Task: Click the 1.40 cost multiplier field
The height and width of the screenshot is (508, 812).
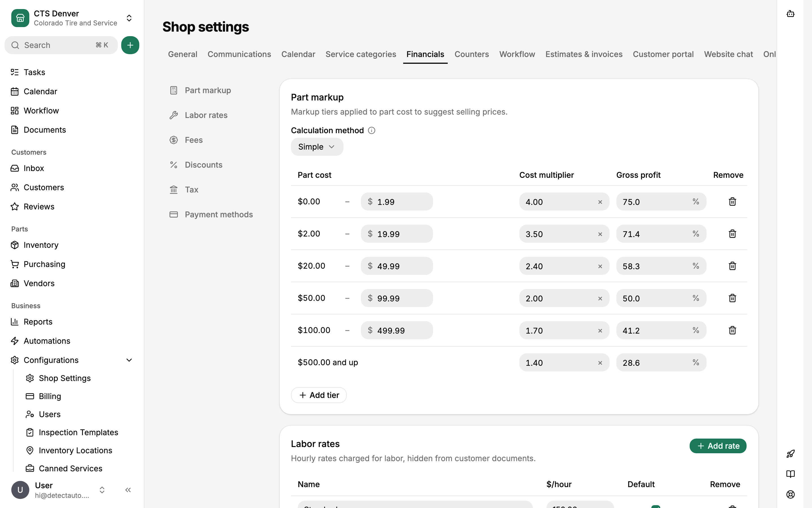Action: click(x=564, y=363)
